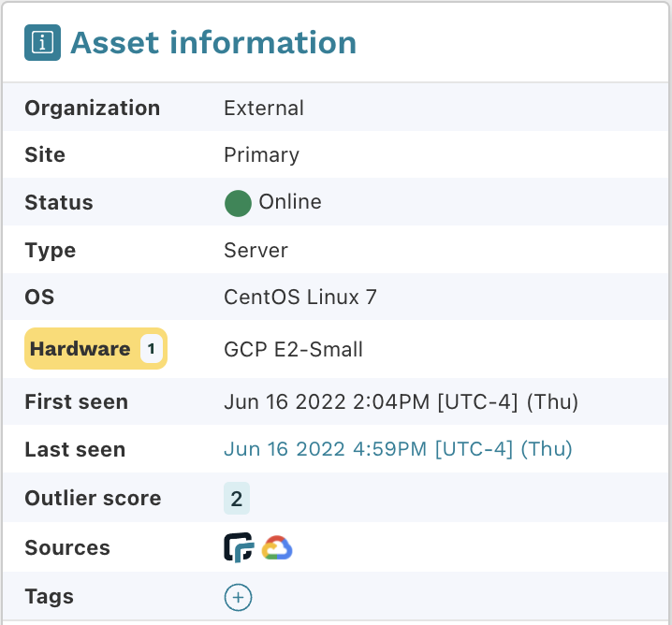This screenshot has width=672, height=625.
Task: Select the outlier score badge 2
Action: point(237,498)
